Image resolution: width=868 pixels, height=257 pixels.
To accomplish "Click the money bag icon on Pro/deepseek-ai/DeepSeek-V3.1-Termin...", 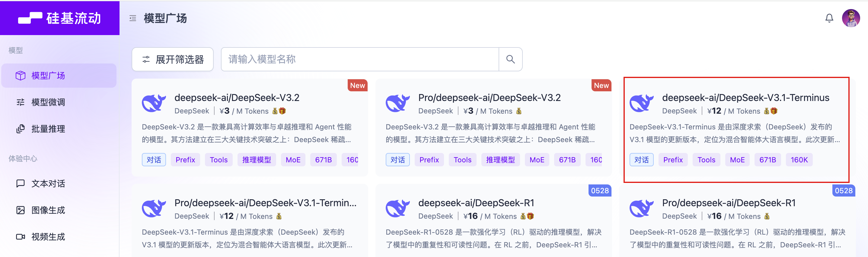I will [279, 216].
